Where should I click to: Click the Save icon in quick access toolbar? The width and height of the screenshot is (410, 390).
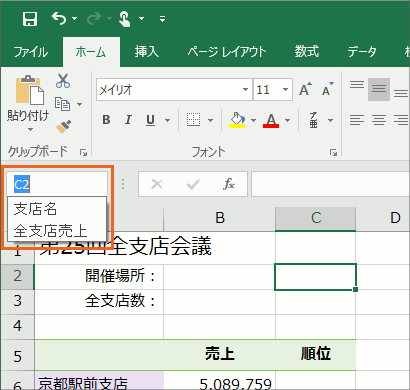click(30, 18)
